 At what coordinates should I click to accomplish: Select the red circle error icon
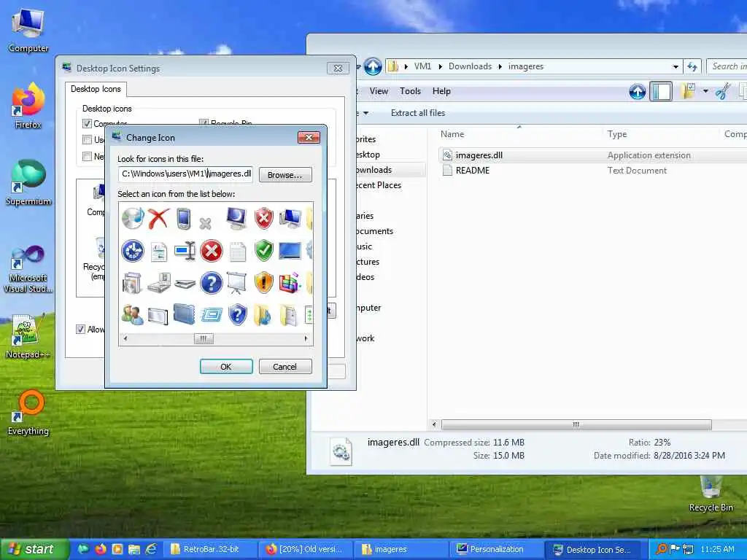pyautogui.click(x=211, y=251)
